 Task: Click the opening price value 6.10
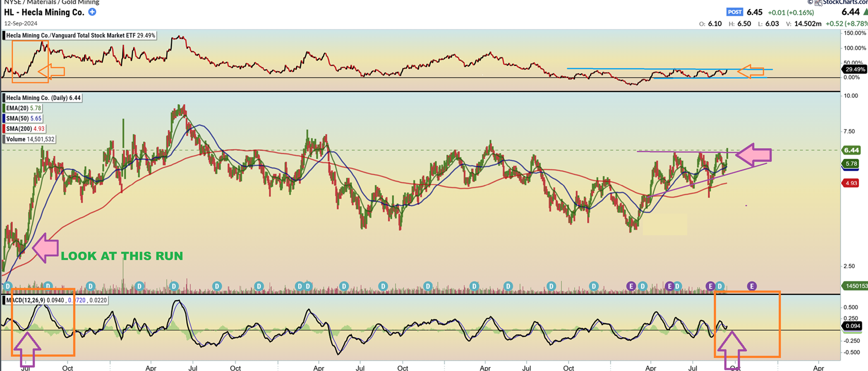[x=715, y=24]
